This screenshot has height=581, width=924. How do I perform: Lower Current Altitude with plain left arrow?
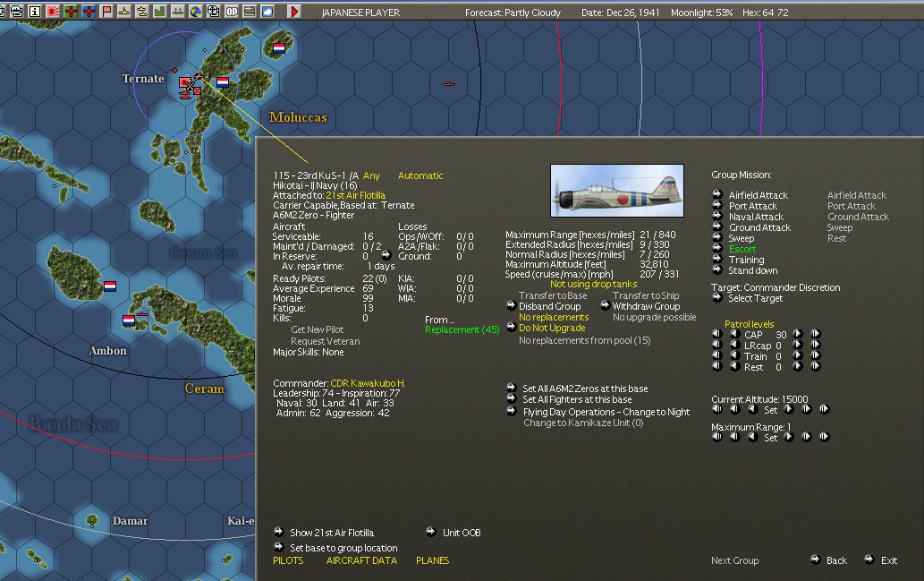point(752,409)
